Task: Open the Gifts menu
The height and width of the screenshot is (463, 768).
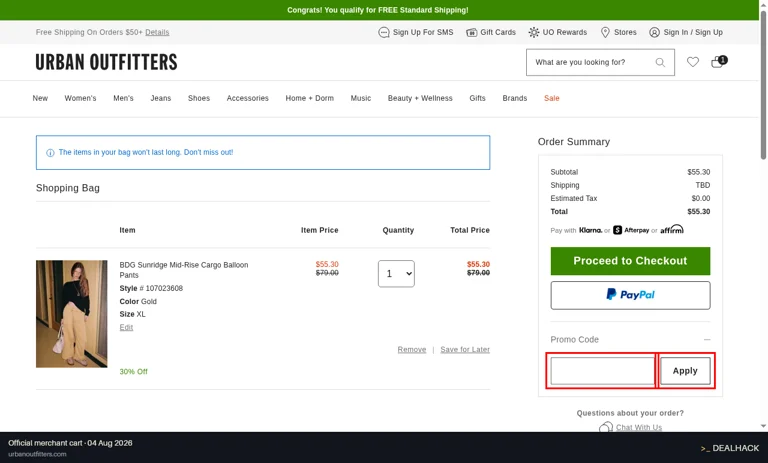Action: click(478, 98)
